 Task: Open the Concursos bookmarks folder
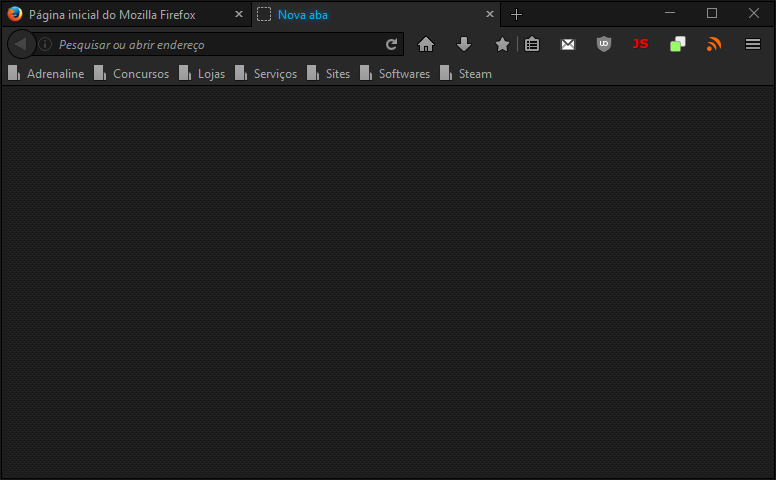(132, 74)
